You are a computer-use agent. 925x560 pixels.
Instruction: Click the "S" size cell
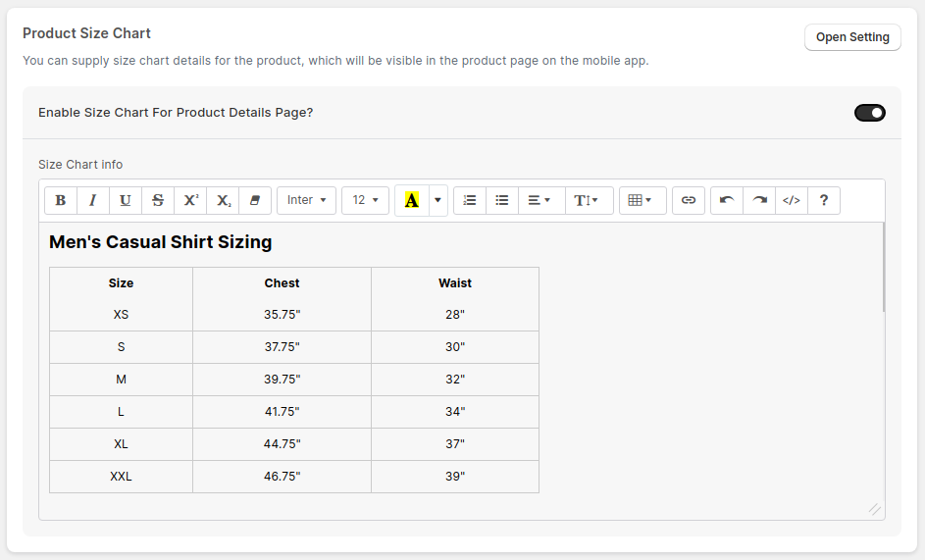click(x=121, y=347)
